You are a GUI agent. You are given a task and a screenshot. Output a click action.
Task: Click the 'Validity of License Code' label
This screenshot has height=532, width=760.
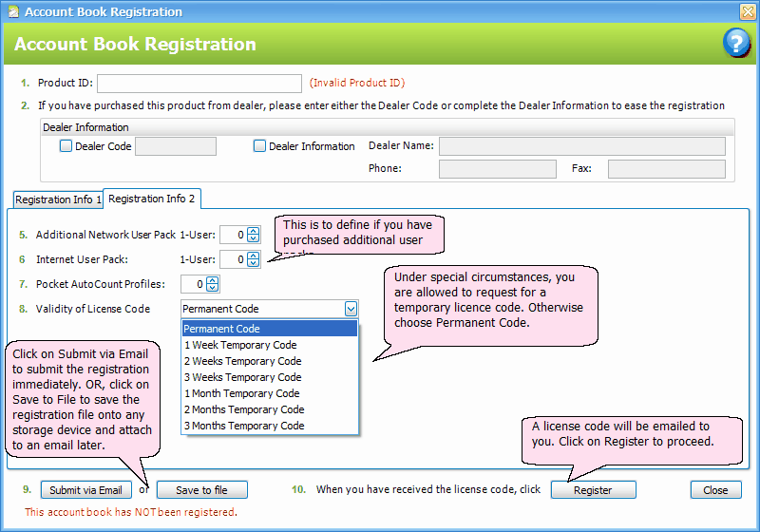(93, 309)
